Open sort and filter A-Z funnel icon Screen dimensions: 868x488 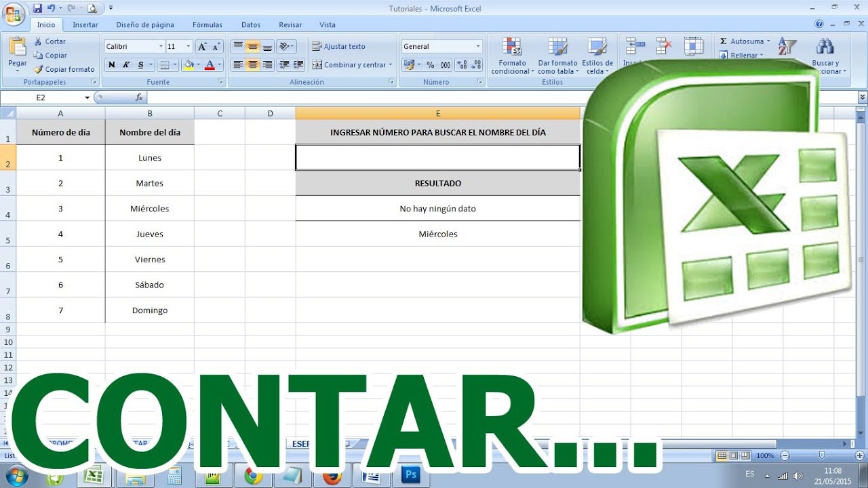coord(787,47)
